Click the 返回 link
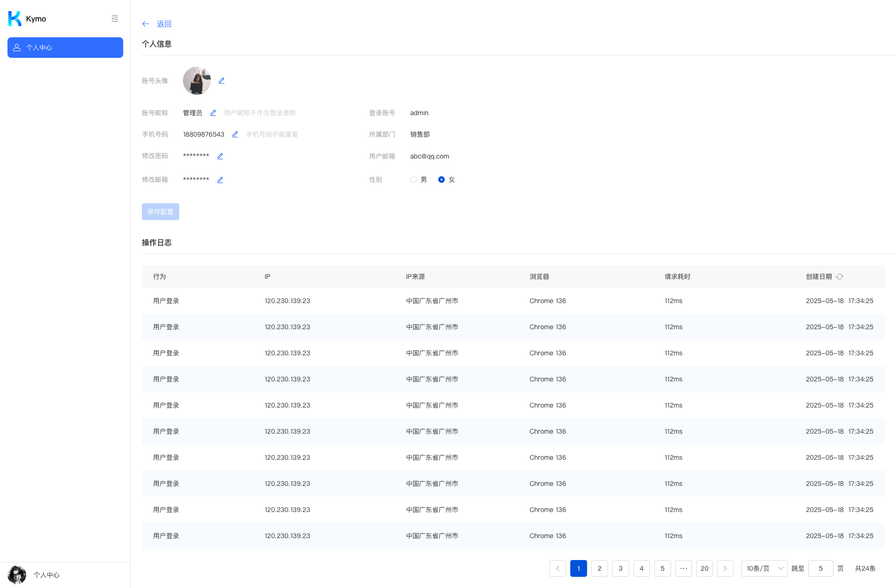Screen dimensions: 896x588 click(164, 24)
